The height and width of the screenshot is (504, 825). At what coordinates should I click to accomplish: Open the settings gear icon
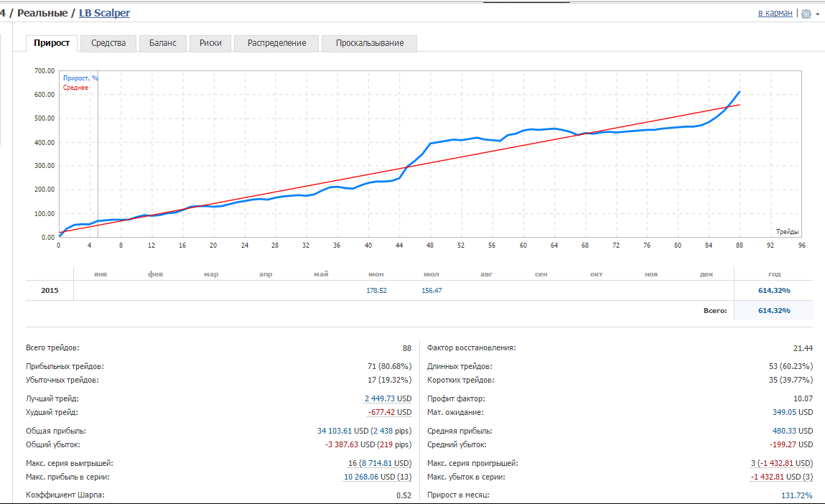(x=806, y=14)
